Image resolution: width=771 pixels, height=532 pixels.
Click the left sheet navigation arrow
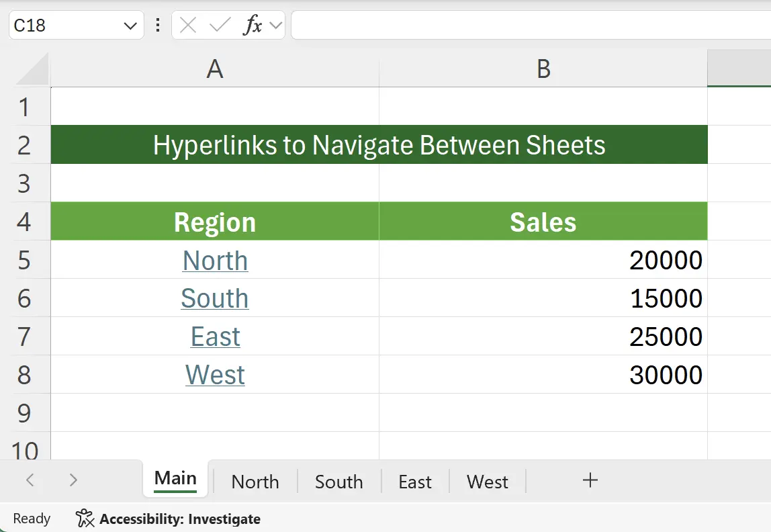(30, 480)
